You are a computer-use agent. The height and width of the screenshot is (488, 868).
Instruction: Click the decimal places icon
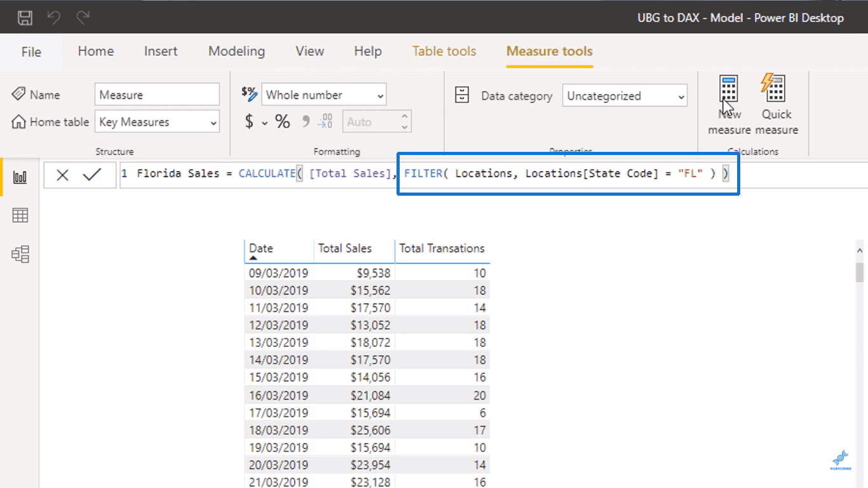tap(325, 121)
